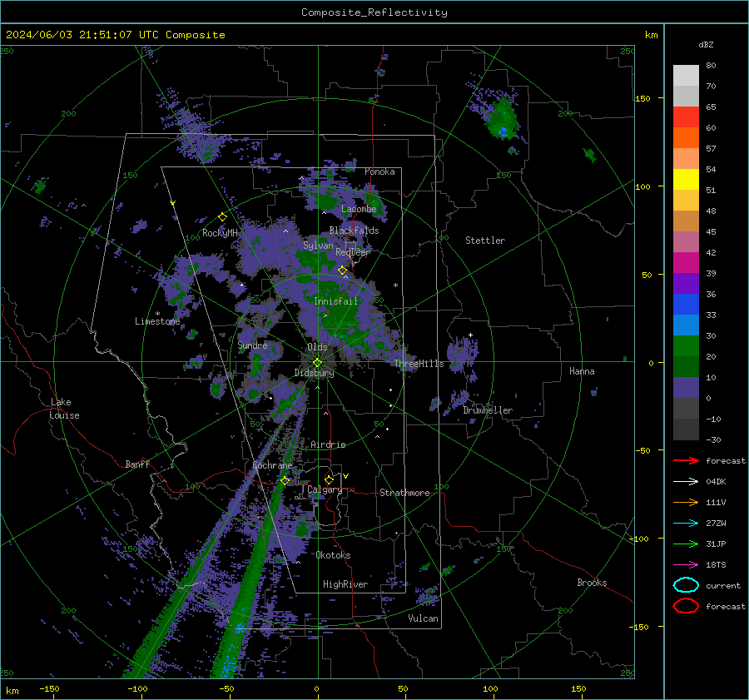Click the Strathmore label
The image size is (749, 700).
(x=404, y=493)
